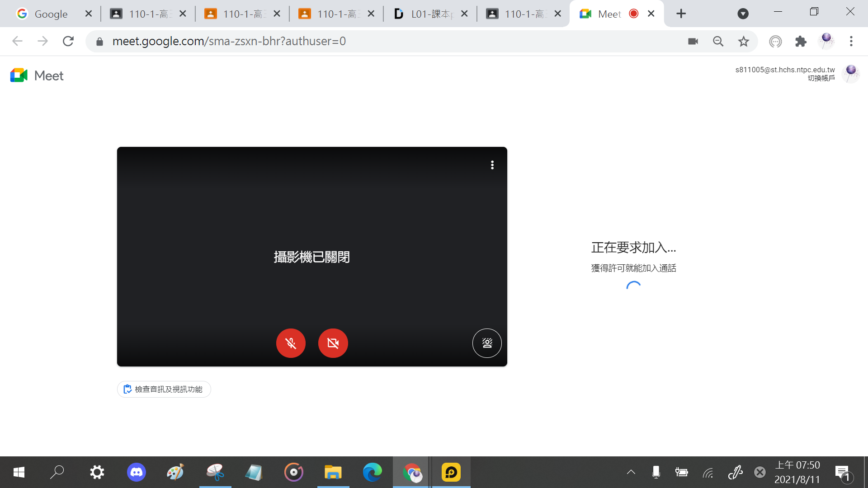Open the Paint palette app in taskbar
The image size is (868, 488).
(175, 472)
